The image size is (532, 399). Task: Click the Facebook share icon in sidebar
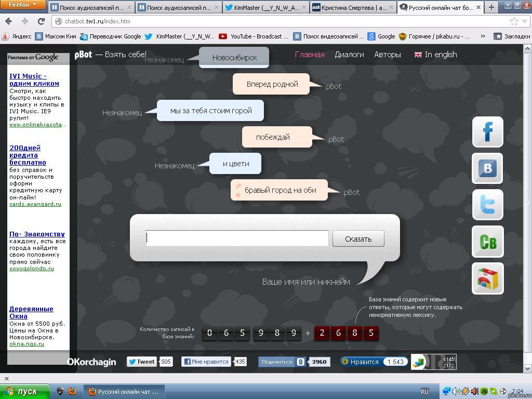[487, 132]
